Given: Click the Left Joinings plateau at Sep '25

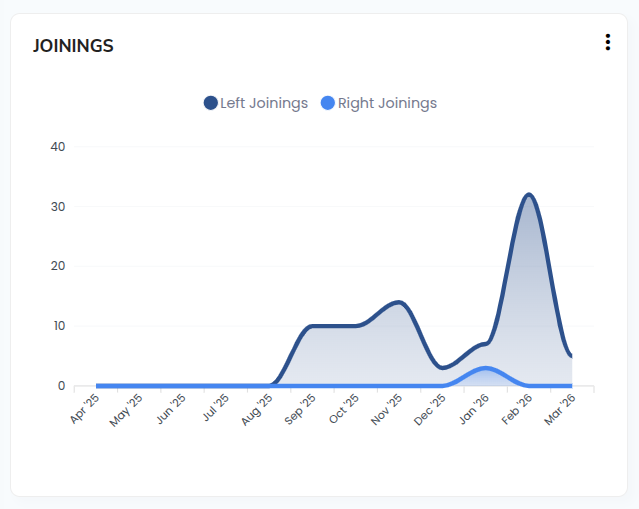Looking at the screenshot, I should 313,326.
